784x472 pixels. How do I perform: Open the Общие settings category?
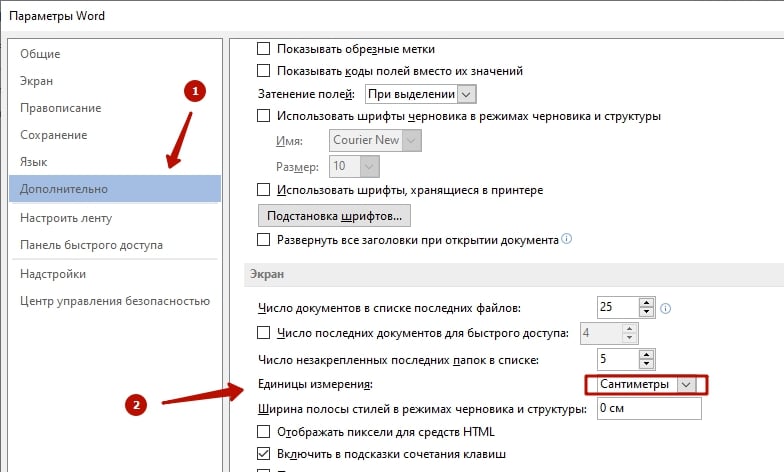click(x=40, y=54)
